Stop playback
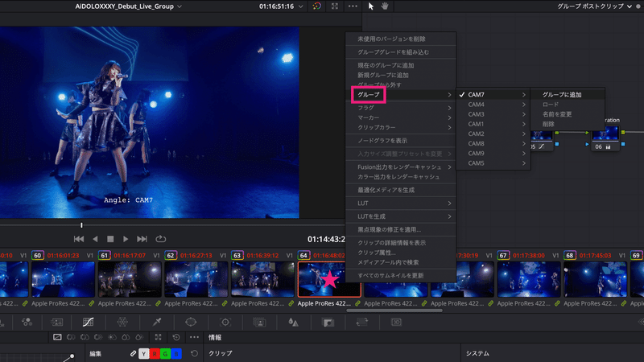This screenshot has height=362, width=644. [x=110, y=238]
